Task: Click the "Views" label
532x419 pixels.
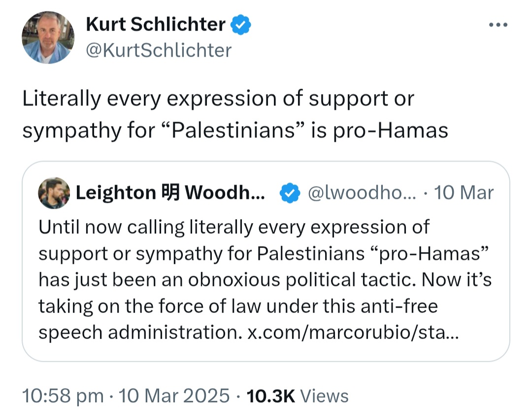Action: tap(324, 396)
